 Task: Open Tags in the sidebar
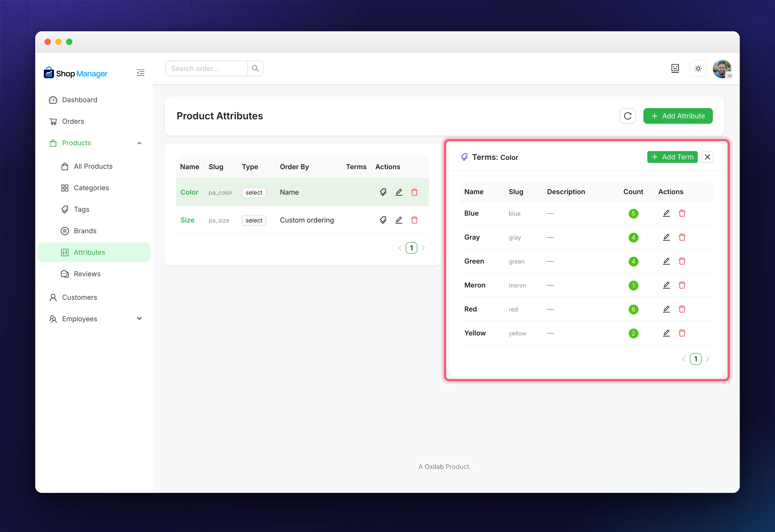(x=94, y=209)
